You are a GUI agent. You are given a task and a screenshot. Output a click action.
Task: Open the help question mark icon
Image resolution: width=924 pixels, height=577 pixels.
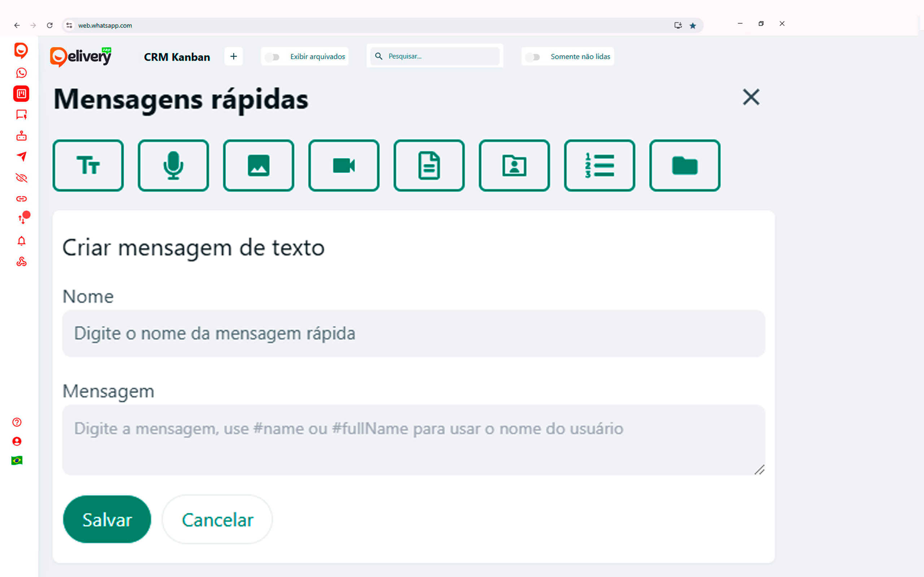(x=17, y=422)
